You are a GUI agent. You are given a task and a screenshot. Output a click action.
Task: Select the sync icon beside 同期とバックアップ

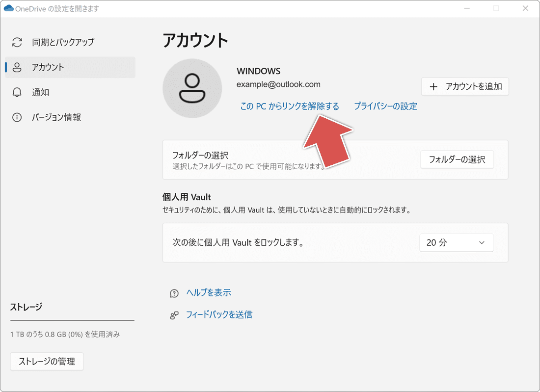[17, 42]
